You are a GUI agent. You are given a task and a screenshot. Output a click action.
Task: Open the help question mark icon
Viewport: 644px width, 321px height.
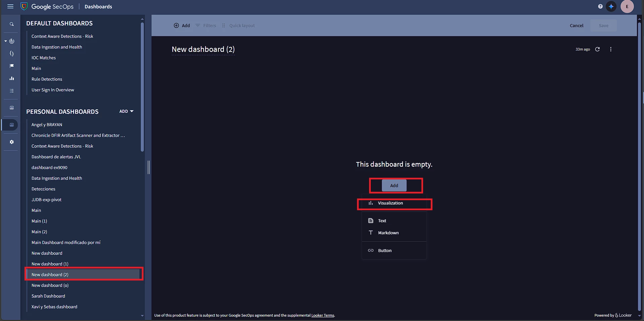coord(600,6)
